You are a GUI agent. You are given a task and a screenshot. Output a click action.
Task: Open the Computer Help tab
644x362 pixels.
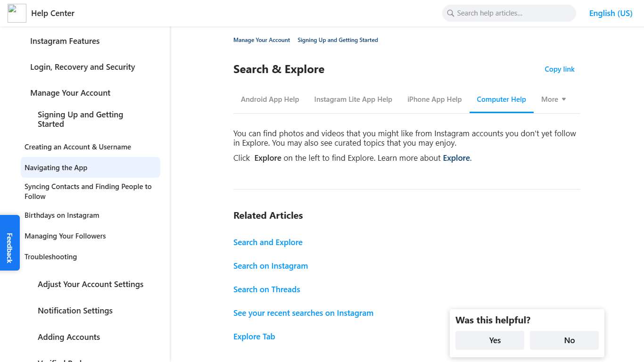click(501, 99)
